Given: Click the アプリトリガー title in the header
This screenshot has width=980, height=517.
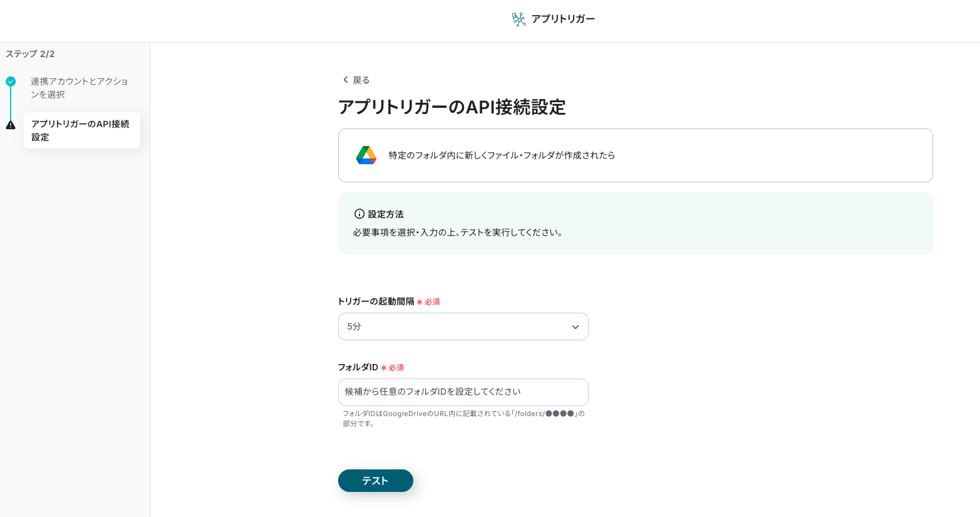Looking at the screenshot, I should (563, 19).
